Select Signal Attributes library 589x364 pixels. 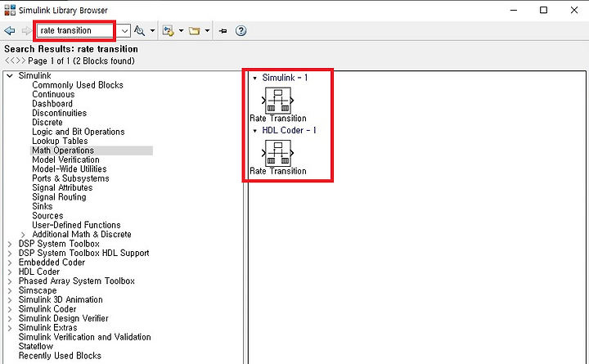tap(62, 188)
